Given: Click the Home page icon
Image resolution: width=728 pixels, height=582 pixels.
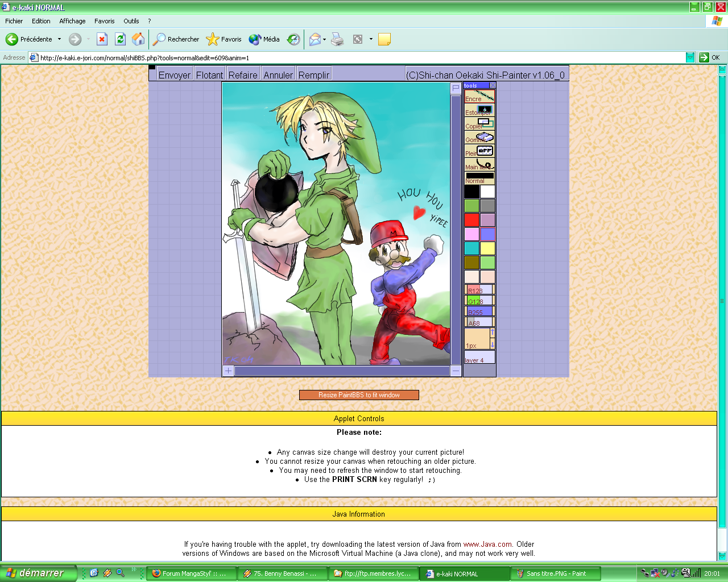Looking at the screenshot, I should coord(138,39).
